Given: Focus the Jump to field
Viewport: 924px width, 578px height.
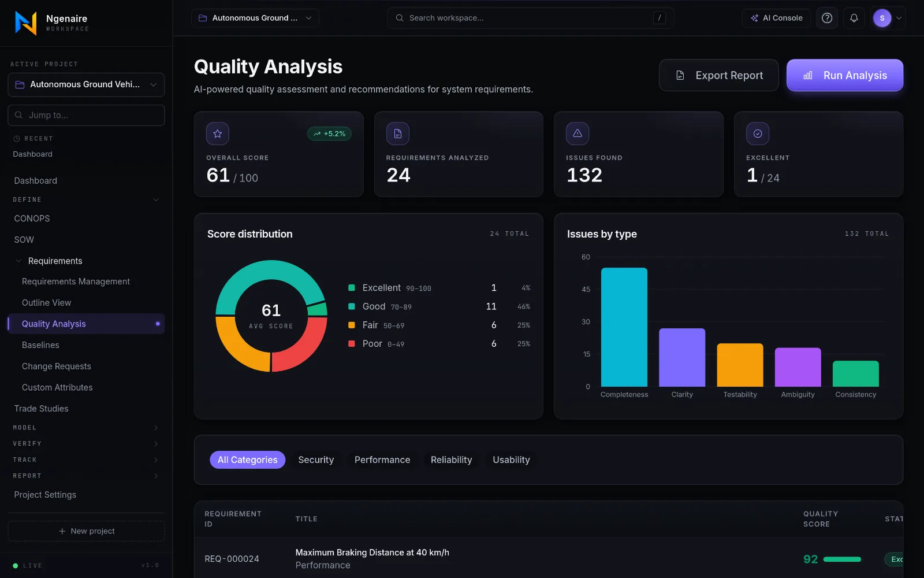Looking at the screenshot, I should [86, 115].
